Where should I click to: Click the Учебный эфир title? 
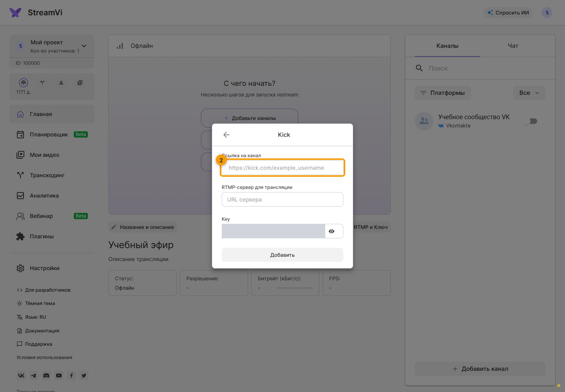point(141,245)
